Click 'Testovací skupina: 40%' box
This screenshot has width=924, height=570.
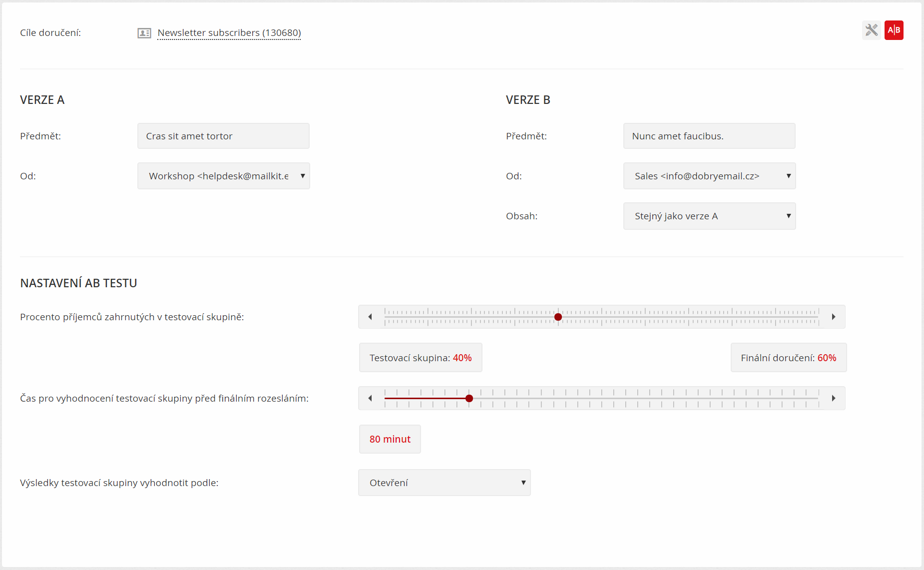pyautogui.click(x=421, y=358)
